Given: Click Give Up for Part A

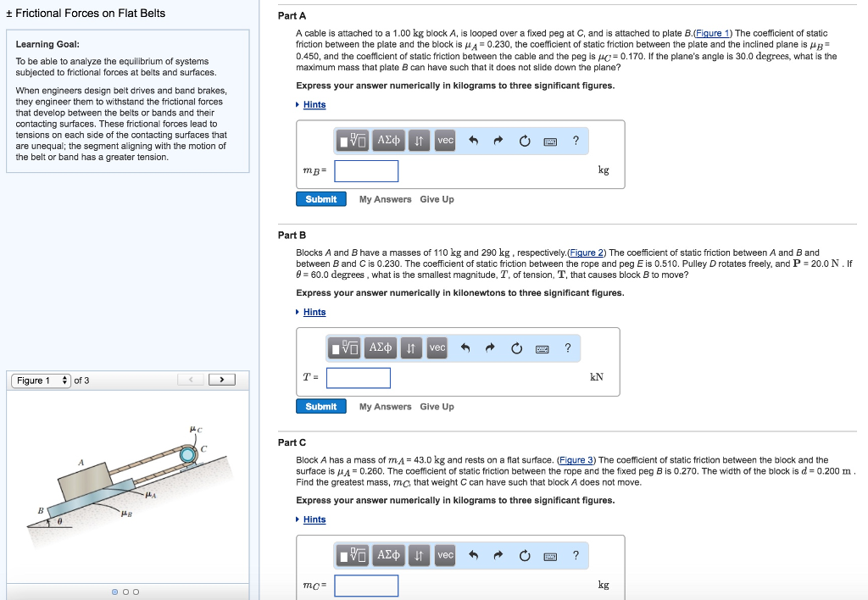Looking at the screenshot, I should [x=436, y=198].
